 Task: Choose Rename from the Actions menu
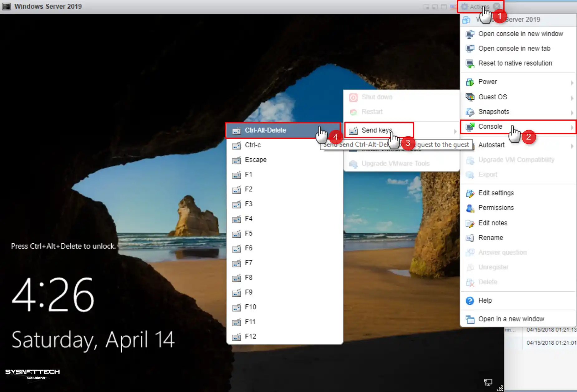(518, 238)
